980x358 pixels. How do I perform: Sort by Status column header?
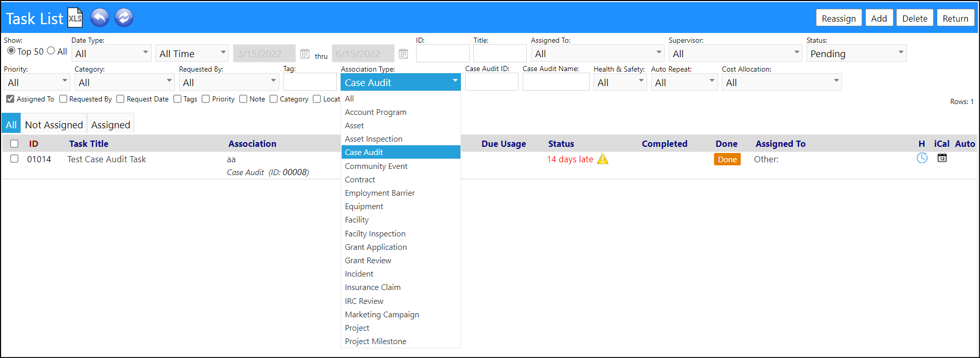coord(561,144)
